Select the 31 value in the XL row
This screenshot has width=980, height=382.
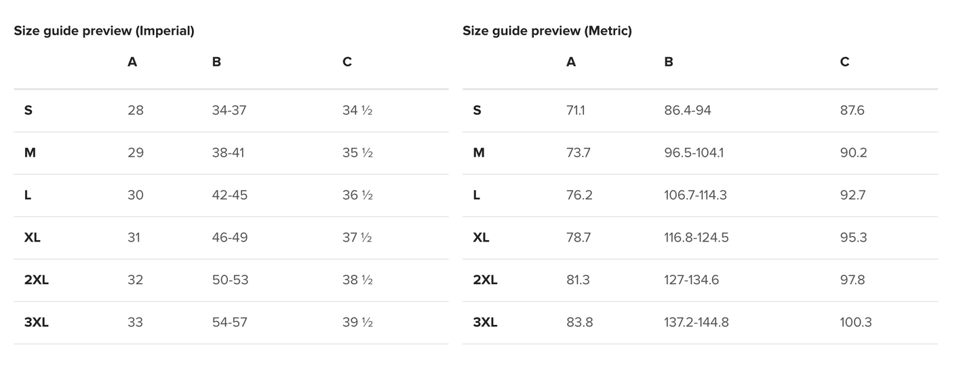pyautogui.click(x=134, y=237)
